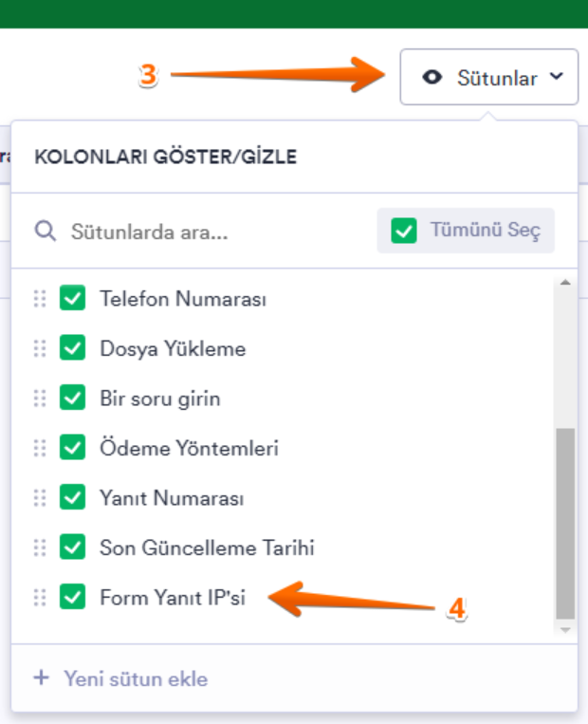Toggle the Form Yanıt IP'si checkbox
This screenshot has height=724, width=588.
pos(72,597)
